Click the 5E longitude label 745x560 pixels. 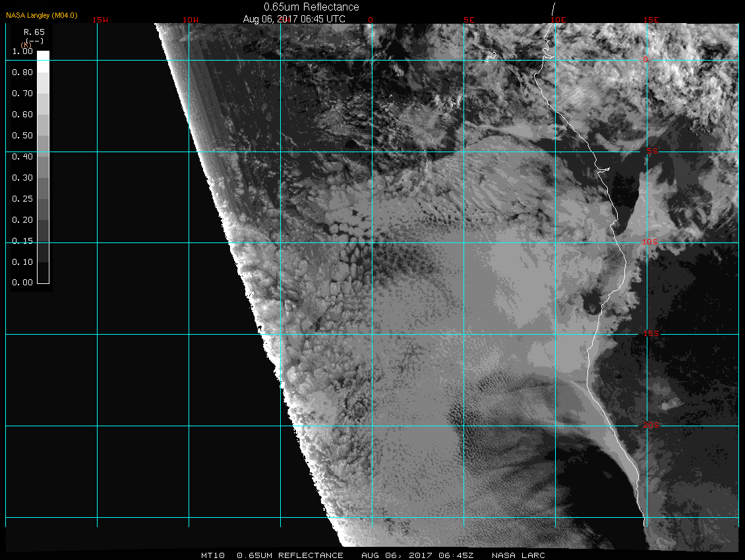point(469,20)
